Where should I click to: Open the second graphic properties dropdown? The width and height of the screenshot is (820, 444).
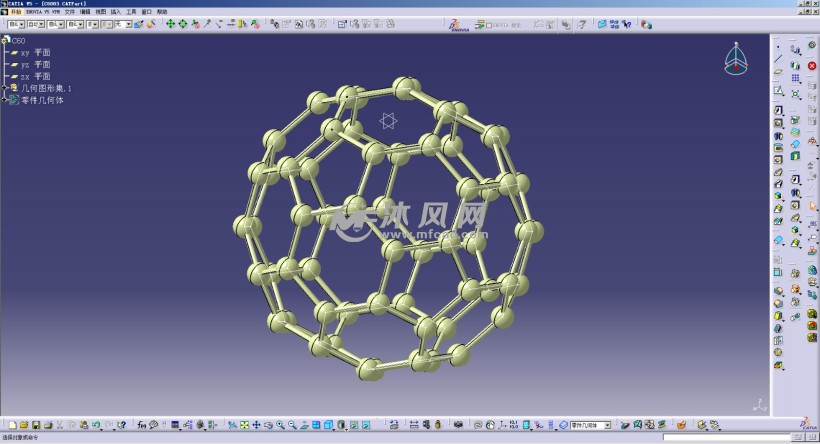tap(36, 24)
